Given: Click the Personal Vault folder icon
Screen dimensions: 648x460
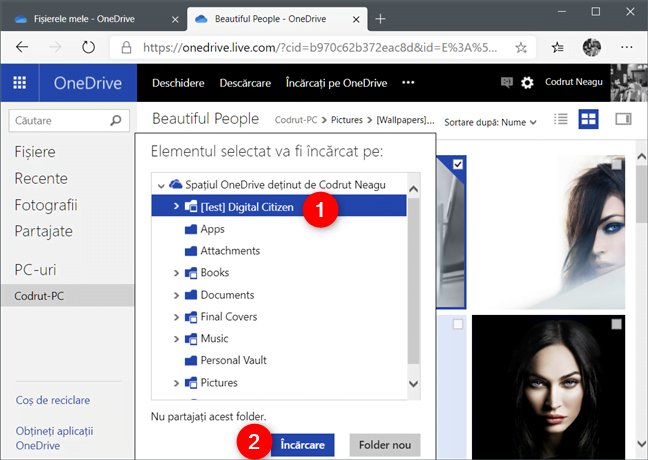Looking at the screenshot, I should pyautogui.click(x=191, y=360).
